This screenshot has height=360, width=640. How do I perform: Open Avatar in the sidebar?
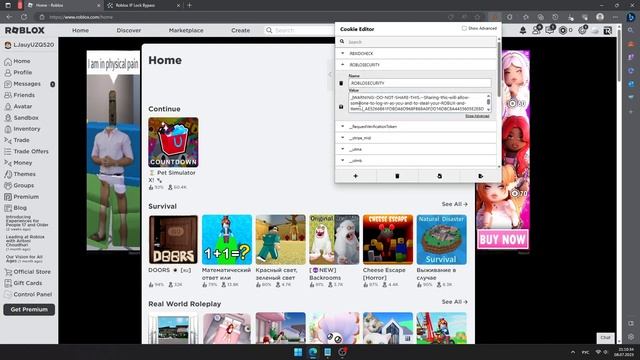(22, 106)
